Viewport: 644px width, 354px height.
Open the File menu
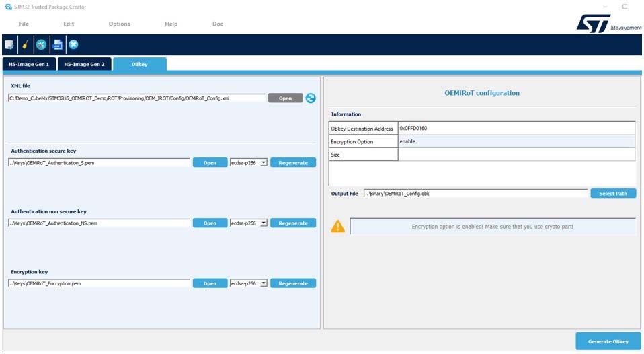[x=24, y=24]
